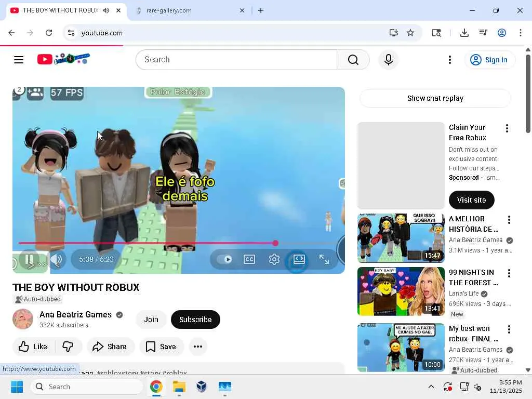Mute the tab via its speaker icon
This screenshot has width=532, height=399.
click(106, 10)
